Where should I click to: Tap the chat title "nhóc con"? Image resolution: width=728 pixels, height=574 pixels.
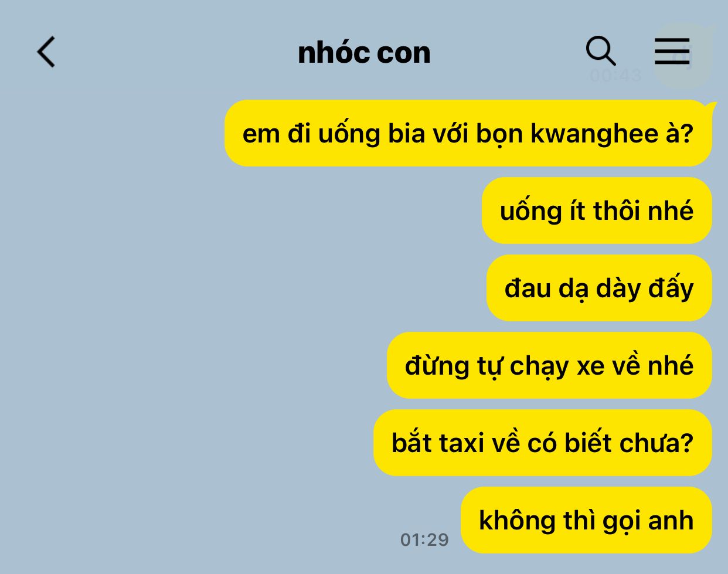click(364, 53)
